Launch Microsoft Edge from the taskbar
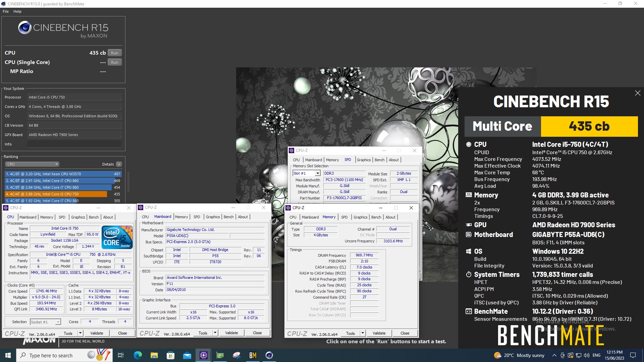This screenshot has height=362, width=644. click(138, 355)
